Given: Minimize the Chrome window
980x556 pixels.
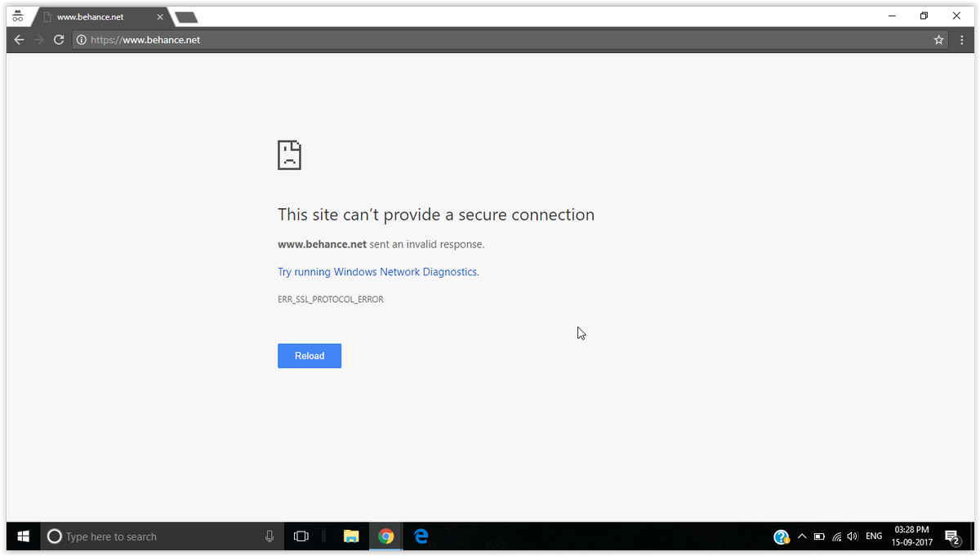Looking at the screenshot, I should point(893,16).
